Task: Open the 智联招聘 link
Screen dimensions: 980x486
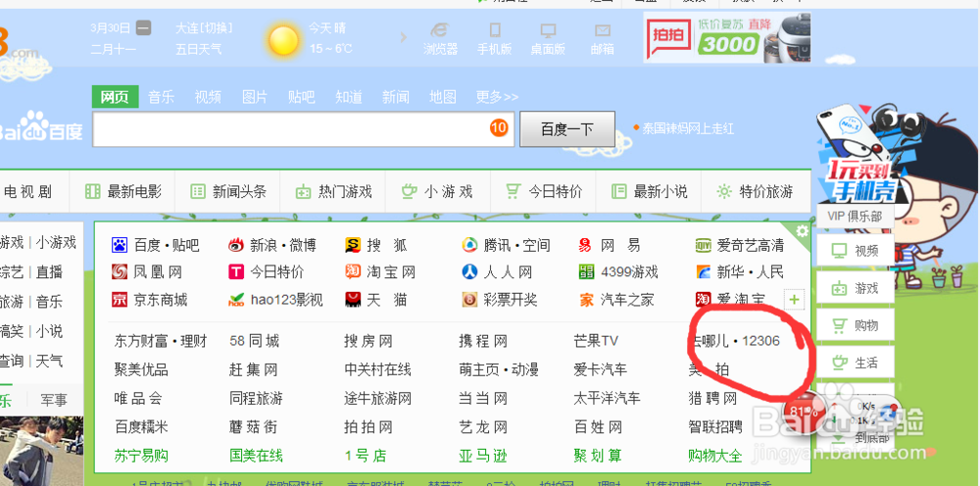Action: click(715, 427)
